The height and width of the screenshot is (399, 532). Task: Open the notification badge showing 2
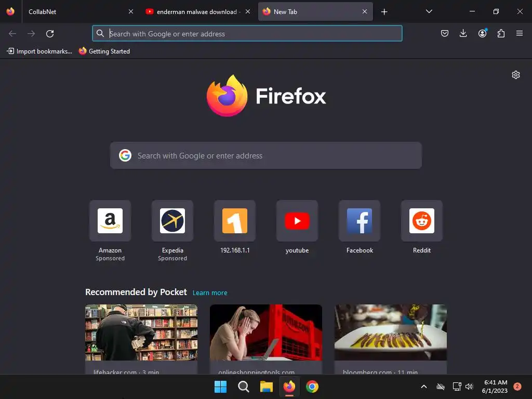pyautogui.click(x=517, y=387)
